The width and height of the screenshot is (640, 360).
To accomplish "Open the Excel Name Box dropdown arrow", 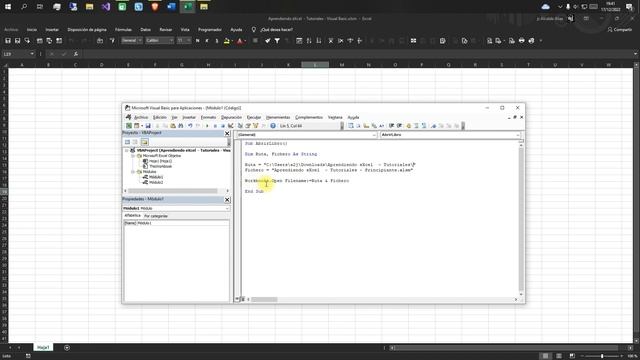I will [x=32, y=54].
